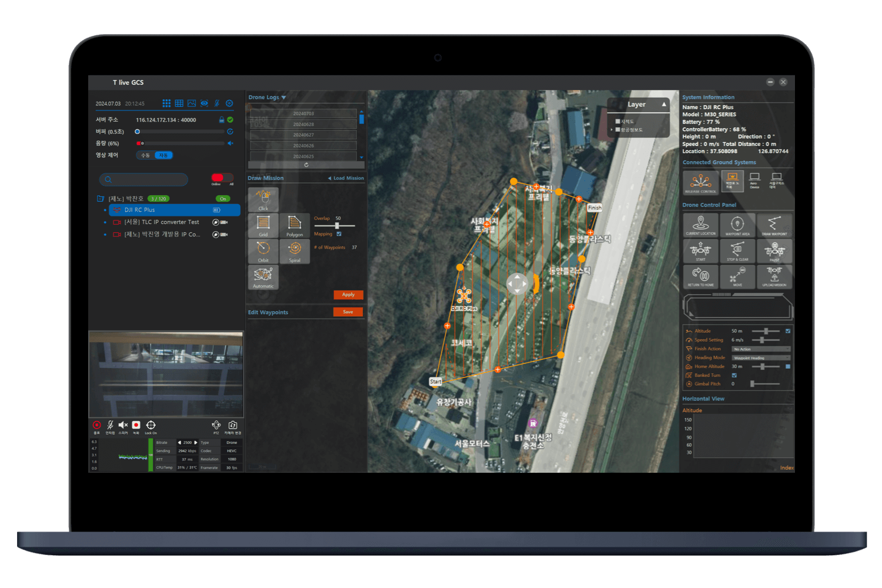The image size is (882, 588).
Task: Click the camera switch icon
Action: click(233, 425)
